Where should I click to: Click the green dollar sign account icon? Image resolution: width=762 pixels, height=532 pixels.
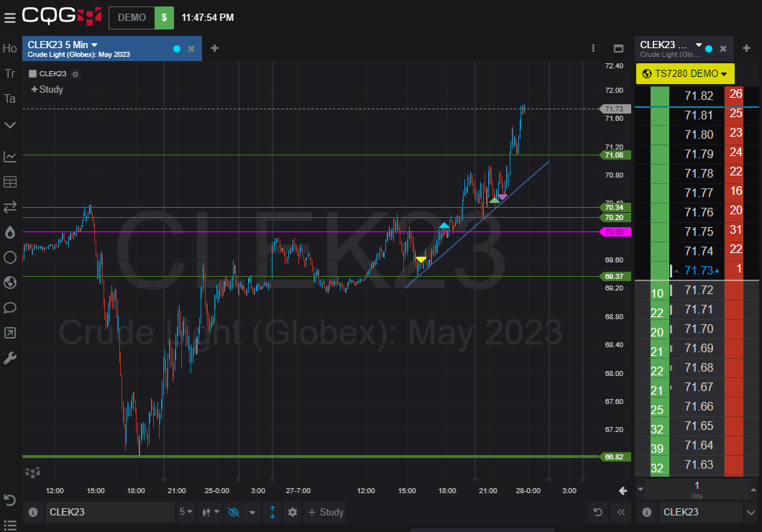click(164, 17)
